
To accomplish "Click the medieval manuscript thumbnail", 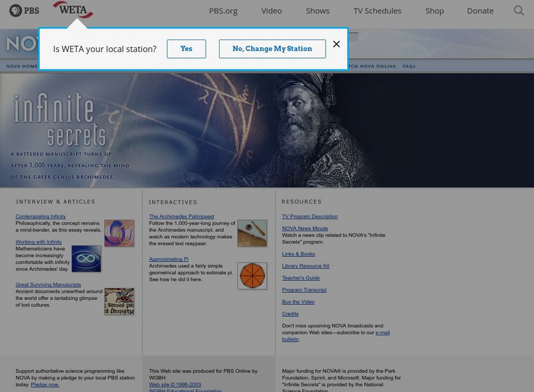I will coord(119,301).
